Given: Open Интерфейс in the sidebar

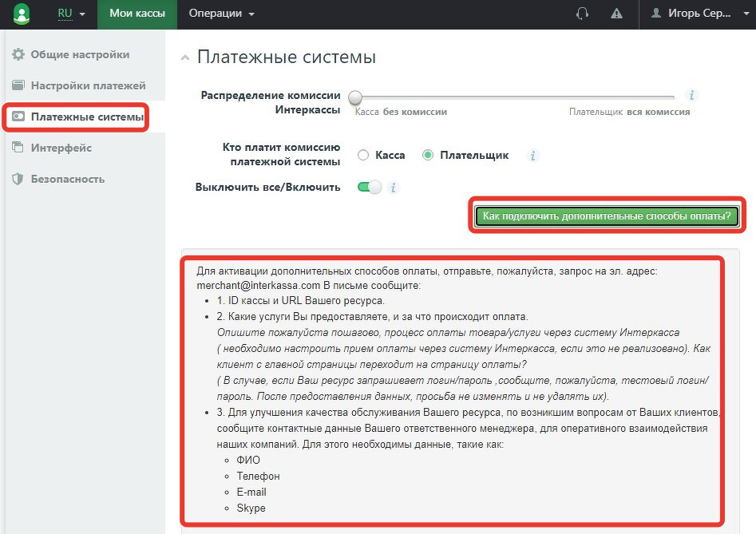Looking at the screenshot, I should pos(61,148).
